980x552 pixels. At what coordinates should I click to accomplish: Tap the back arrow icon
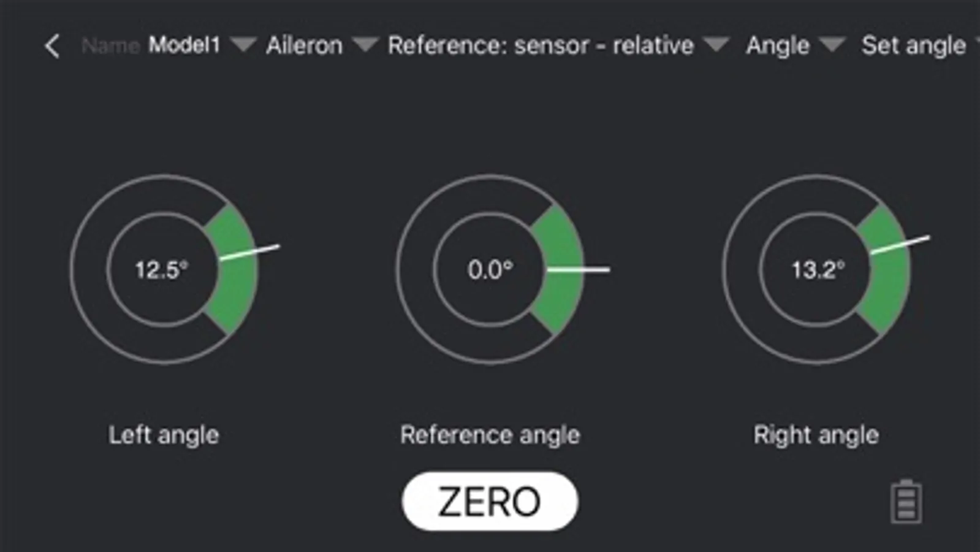pyautogui.click(x=53, y=46)
